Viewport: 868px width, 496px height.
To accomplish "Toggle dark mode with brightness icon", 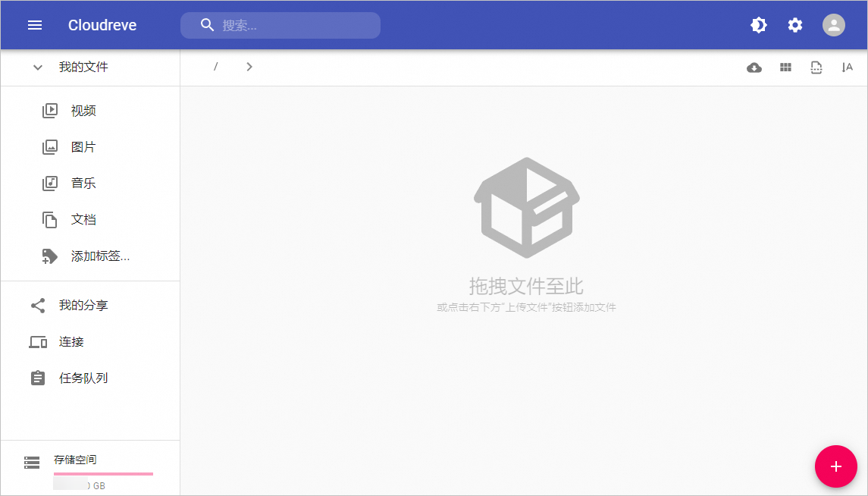I will pyautogui.click(x=758, y=25).
